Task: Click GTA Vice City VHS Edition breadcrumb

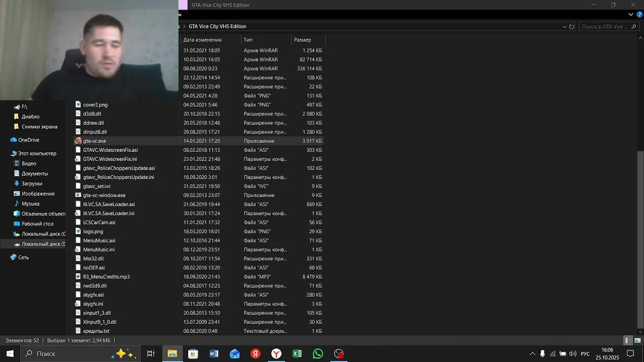Action: tap(217, 26)
